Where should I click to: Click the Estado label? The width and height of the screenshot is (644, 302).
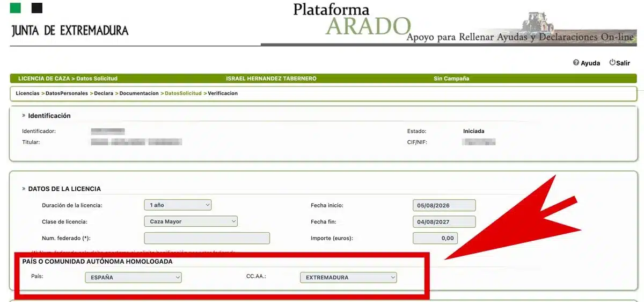point(417,131)
